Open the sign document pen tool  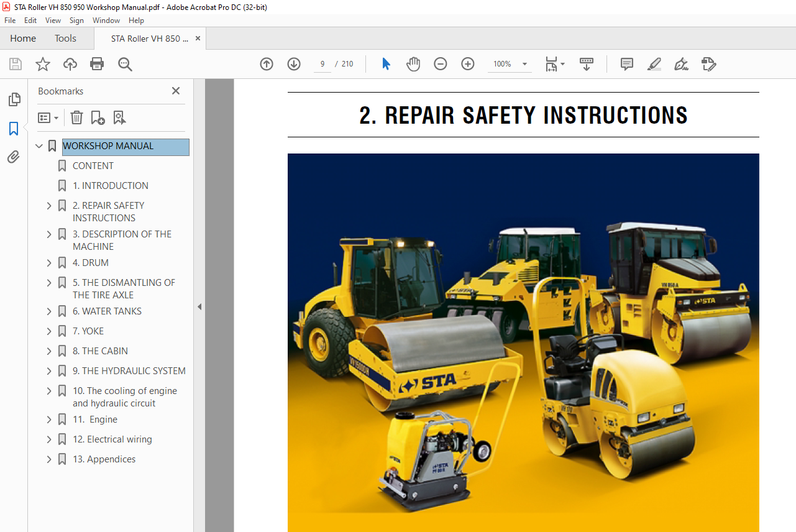pos(681,64)
